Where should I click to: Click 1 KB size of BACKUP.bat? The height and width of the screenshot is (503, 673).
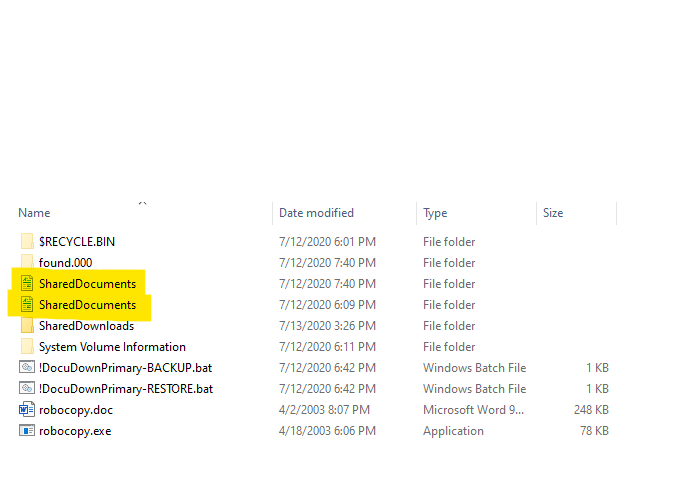click(x=597, y=368)
